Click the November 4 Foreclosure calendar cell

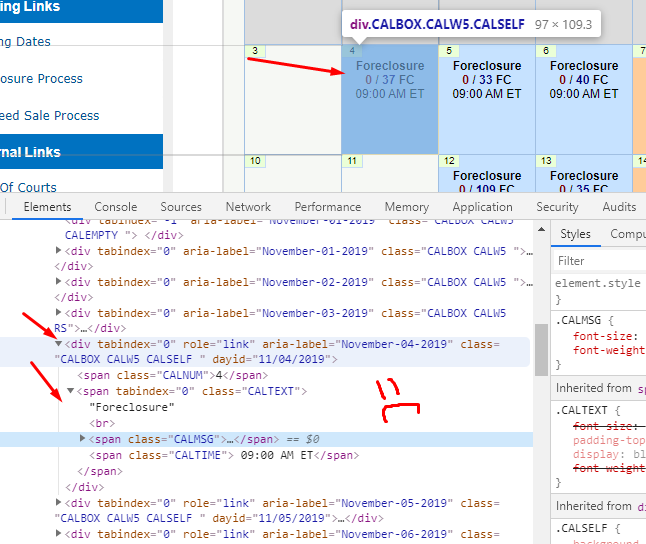coord(390,99)
